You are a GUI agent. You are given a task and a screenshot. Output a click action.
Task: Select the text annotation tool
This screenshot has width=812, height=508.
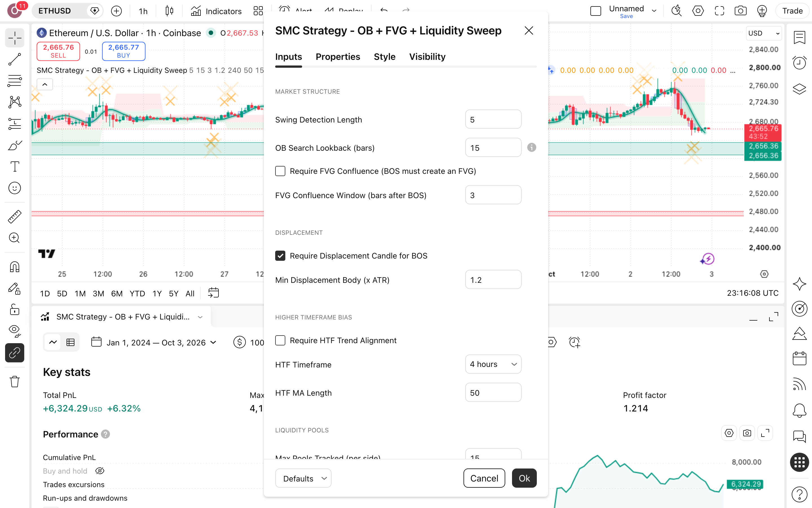pos(14,167)
